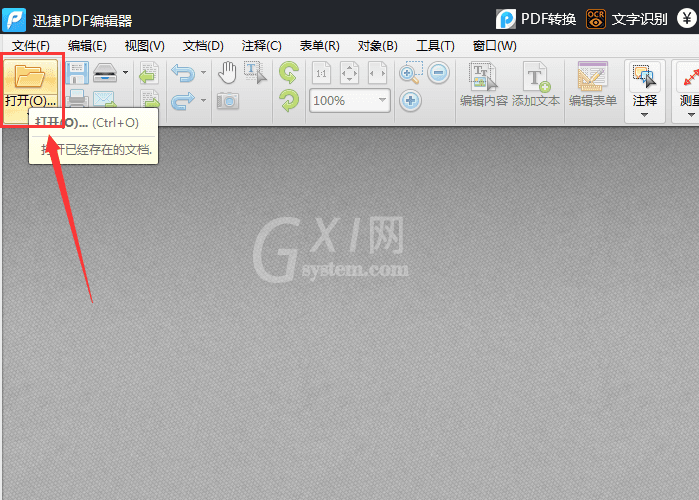The height and width of the screenshot is (500, 699).
Task: Open the 工具(T) menu
Action: (435, 45)
